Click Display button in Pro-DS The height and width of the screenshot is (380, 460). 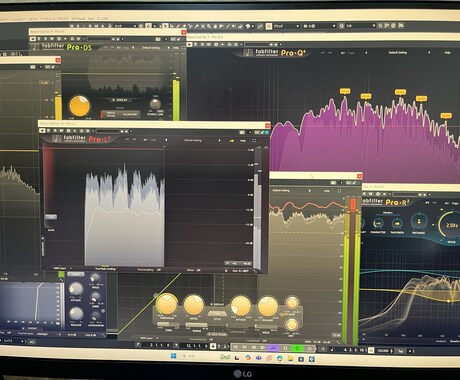[120, 100]
